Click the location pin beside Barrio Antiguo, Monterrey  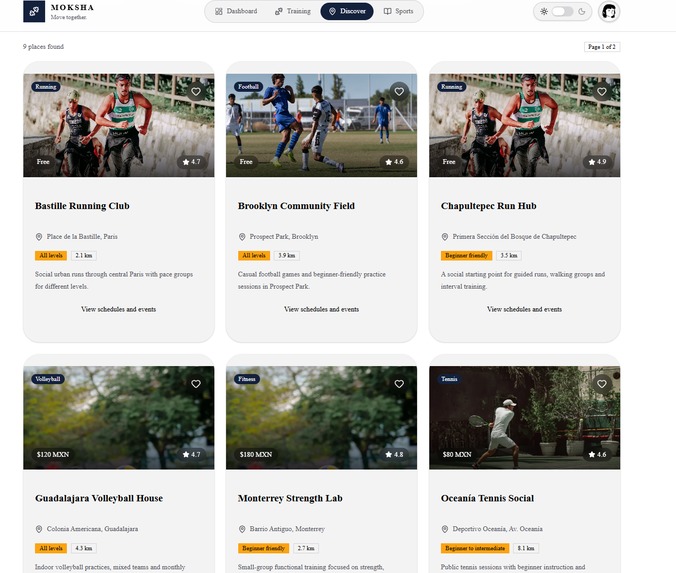[x=242, y=529]
